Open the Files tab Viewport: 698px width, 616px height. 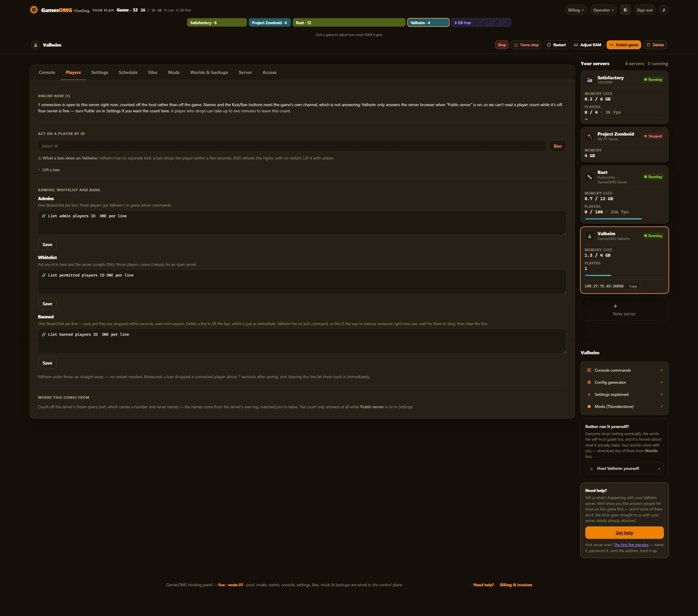[x=153, y=72]
